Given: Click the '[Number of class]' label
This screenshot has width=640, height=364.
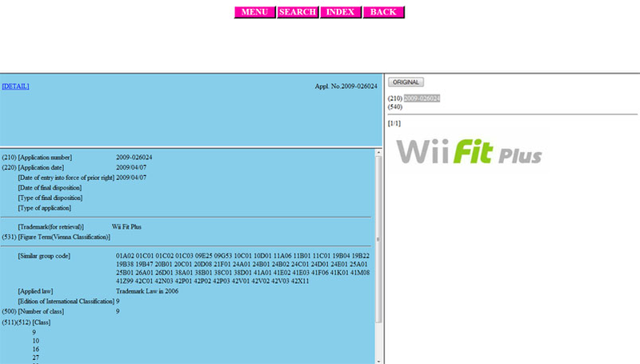Looking at the screenshot, I should [41, 311].
